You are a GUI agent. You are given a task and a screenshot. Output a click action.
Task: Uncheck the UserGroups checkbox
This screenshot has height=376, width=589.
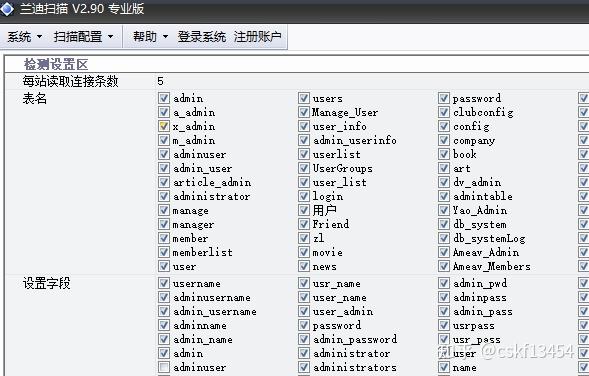tap(304, 168)
